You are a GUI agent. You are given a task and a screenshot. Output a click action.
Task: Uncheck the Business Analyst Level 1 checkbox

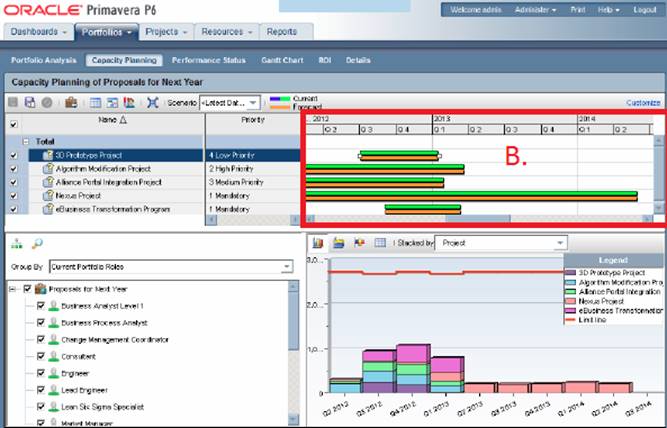[41, 305]
